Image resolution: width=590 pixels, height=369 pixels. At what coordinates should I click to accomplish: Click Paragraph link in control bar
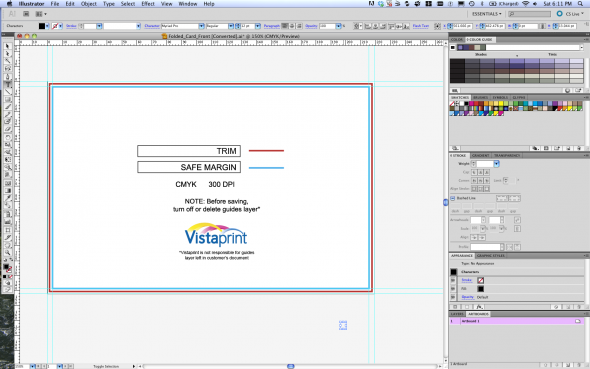click(x=272, y=26)
